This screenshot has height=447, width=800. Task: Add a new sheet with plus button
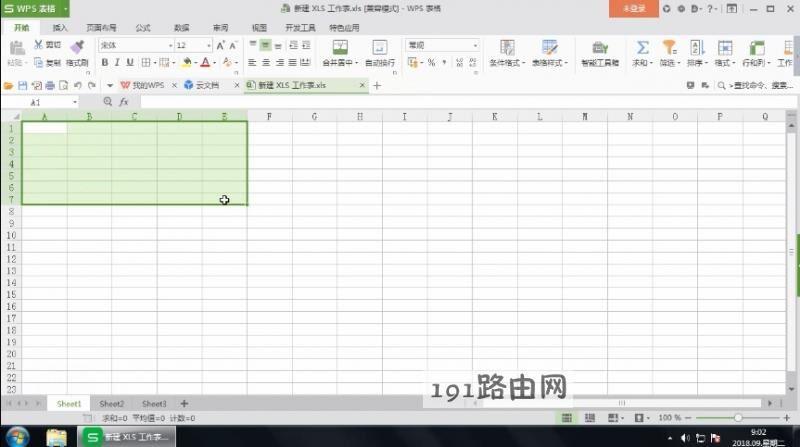tap(184, 404)
